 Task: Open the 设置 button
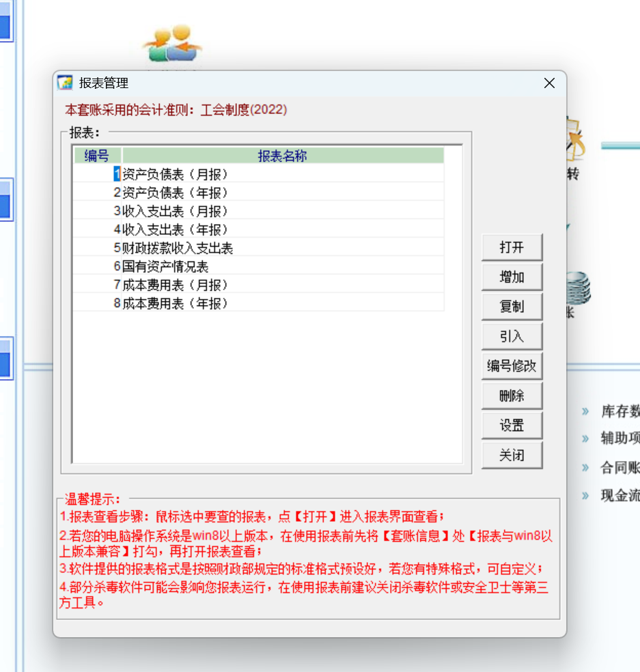(512, 425)
